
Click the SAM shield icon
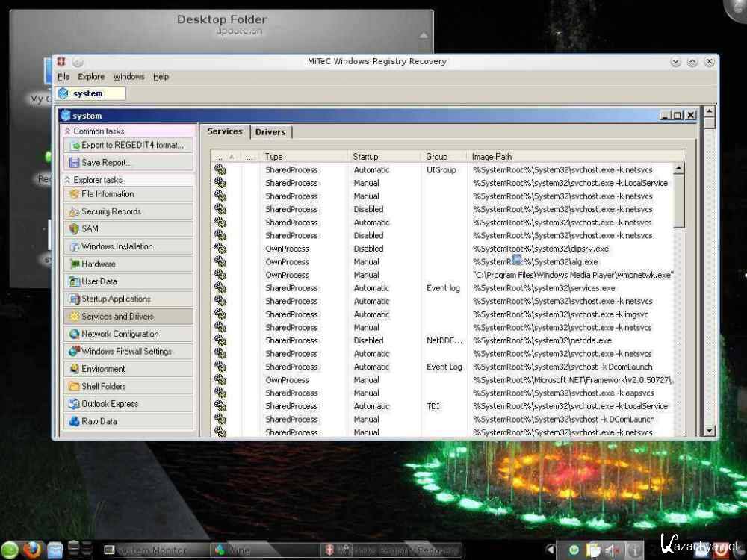[74, 228]
